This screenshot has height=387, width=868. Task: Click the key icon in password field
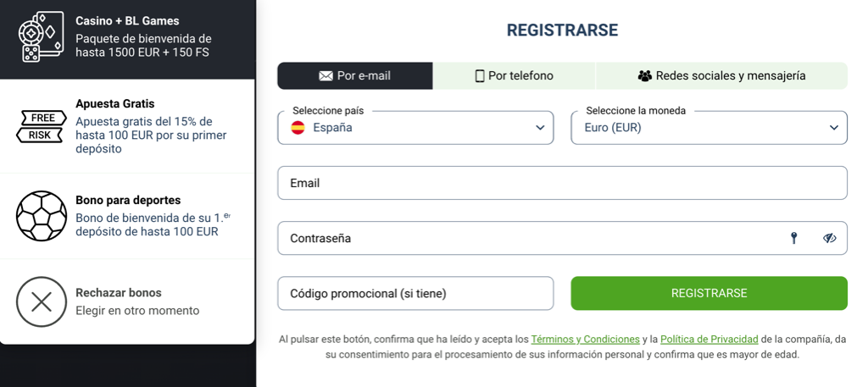coord(794,238)
